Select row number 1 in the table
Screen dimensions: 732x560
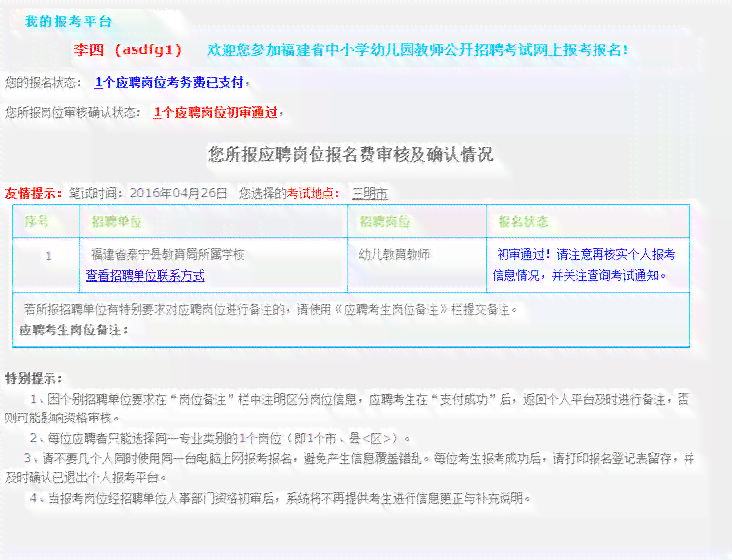click(48, 255)
